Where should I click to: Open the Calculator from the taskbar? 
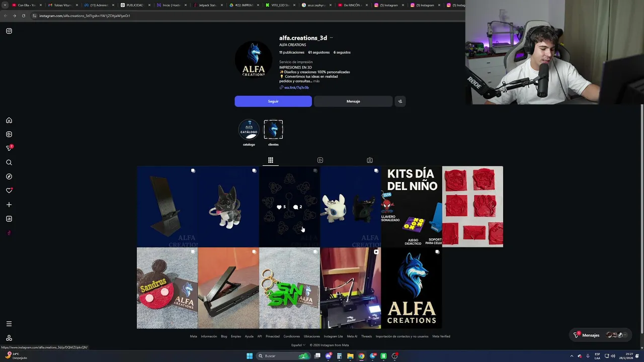[x=339, y=356]
